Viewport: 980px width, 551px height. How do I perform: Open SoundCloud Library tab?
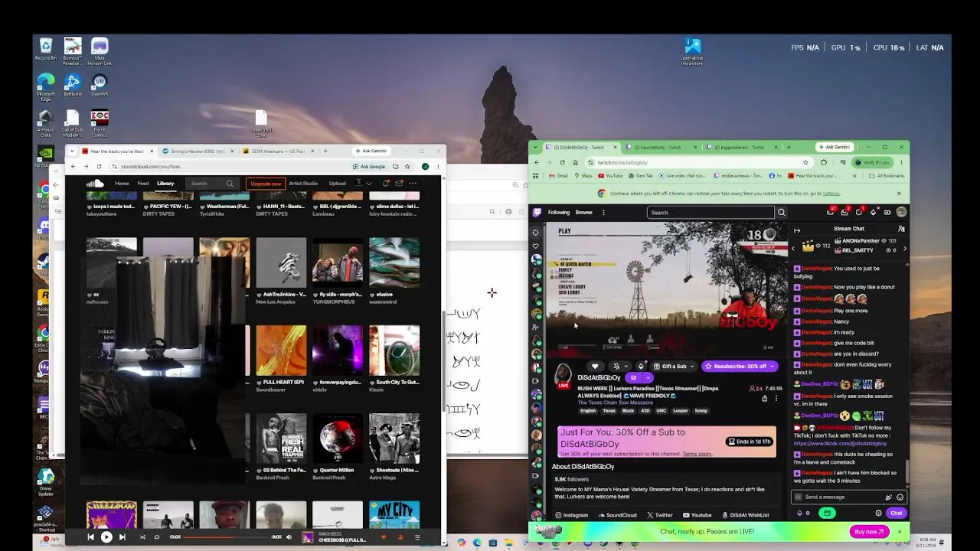(165, 184)
